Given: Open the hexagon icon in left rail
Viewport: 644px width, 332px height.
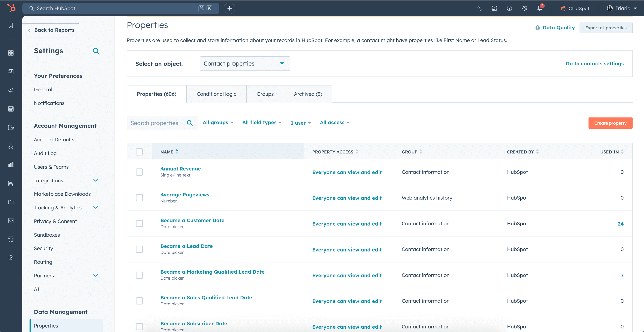Looking at the screenshot, I should tap(11, 258).
